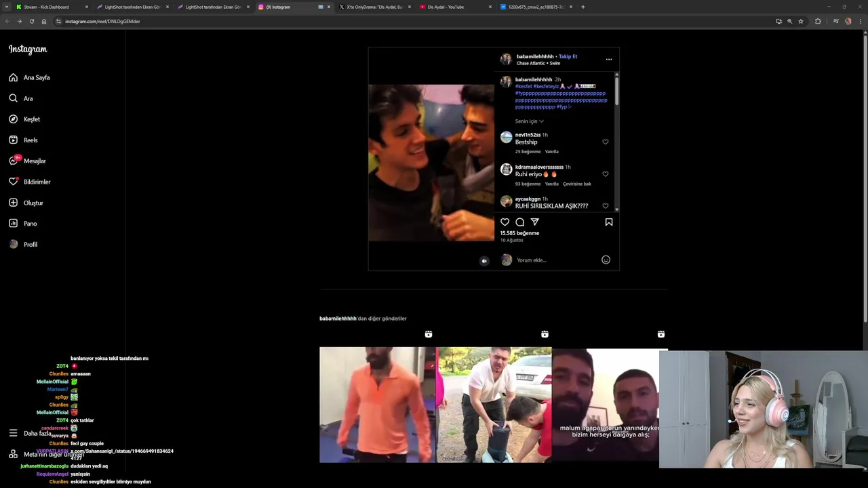Click Takip Et to follow babamilehhhhh

click(568, 57)
